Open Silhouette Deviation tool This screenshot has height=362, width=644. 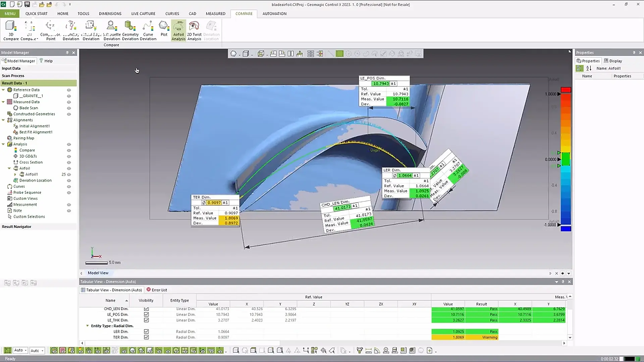coord(111,30)
